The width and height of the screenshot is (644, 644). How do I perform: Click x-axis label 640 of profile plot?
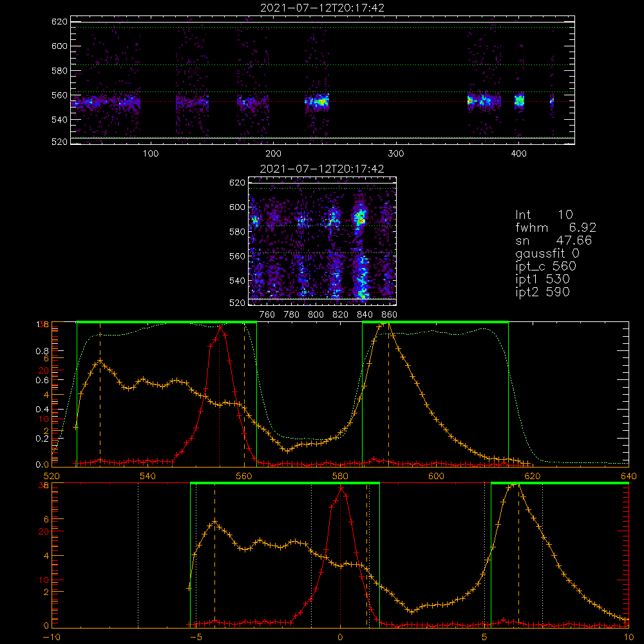(629, 476)
